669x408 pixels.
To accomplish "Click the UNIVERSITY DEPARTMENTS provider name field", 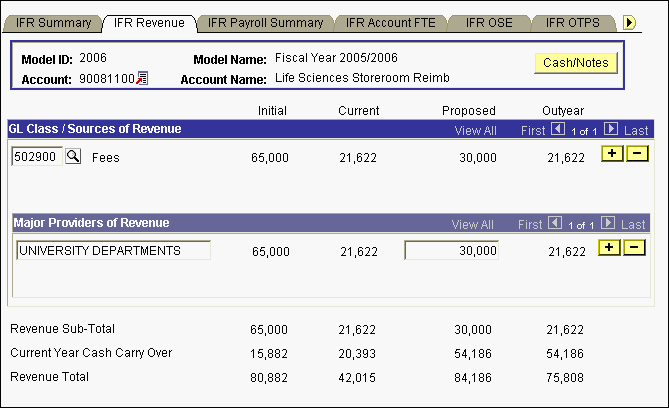I will pos(113,250).
